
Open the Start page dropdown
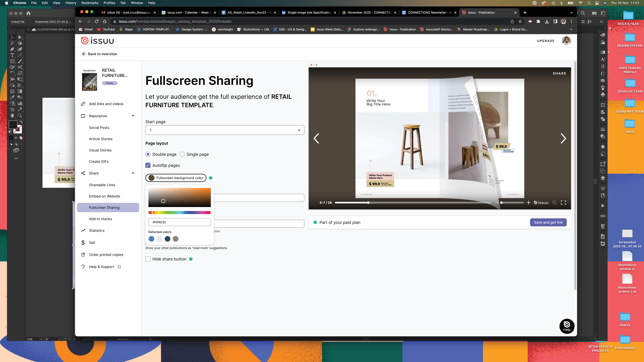pos(225,130)
